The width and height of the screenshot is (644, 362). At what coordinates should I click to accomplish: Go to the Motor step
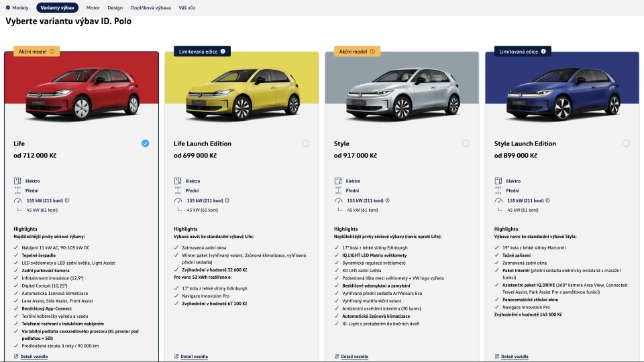93,8
